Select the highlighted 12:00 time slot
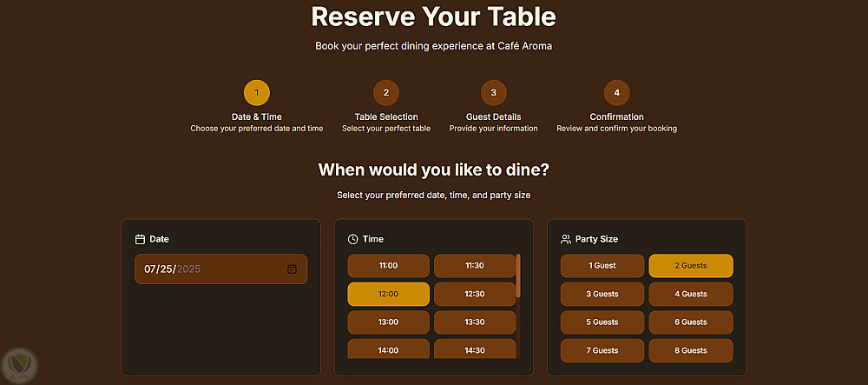 [388, 295]
